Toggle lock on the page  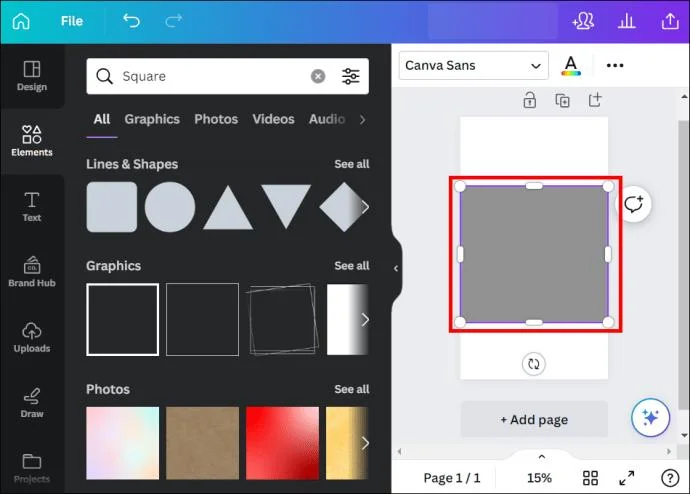[529, 100]
